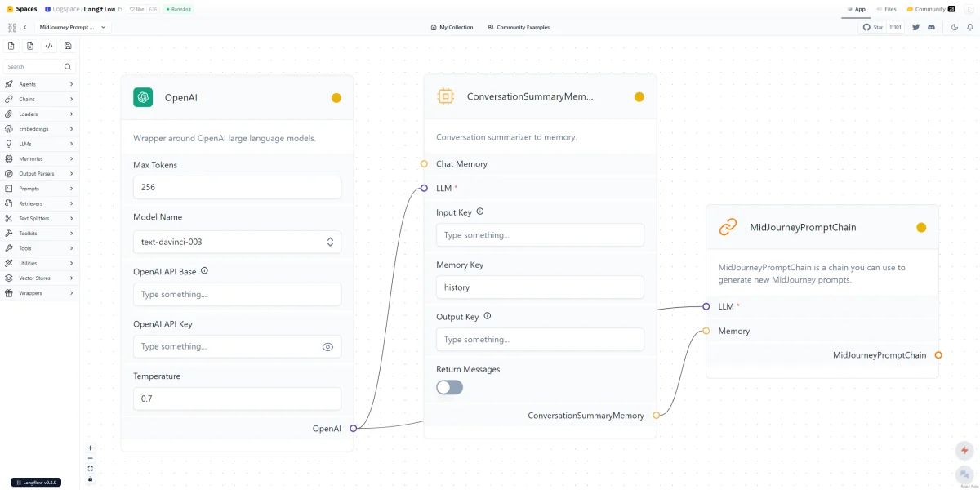Click the search magnifier icon
Screen dimensions: 980x490
[68, 67]
